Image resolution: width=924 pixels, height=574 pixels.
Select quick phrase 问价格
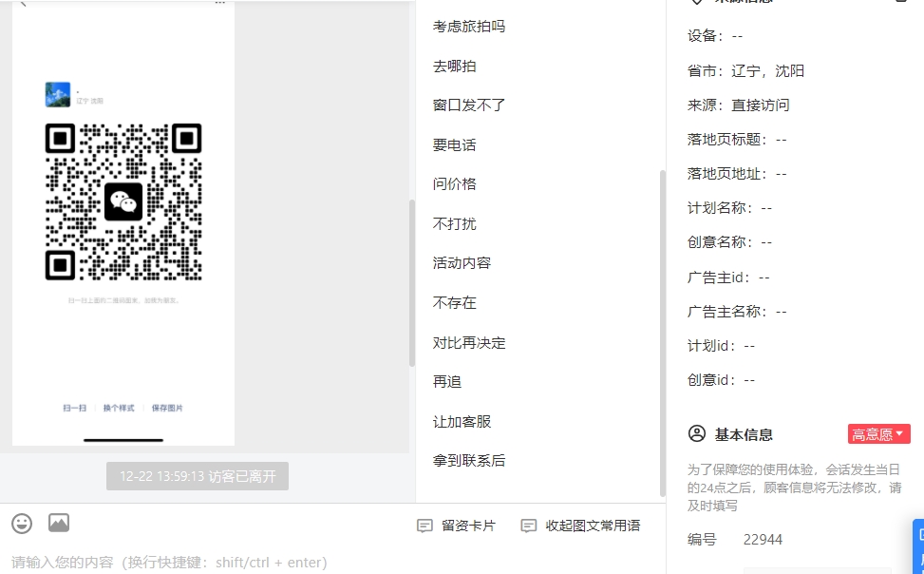pos(454,184)
